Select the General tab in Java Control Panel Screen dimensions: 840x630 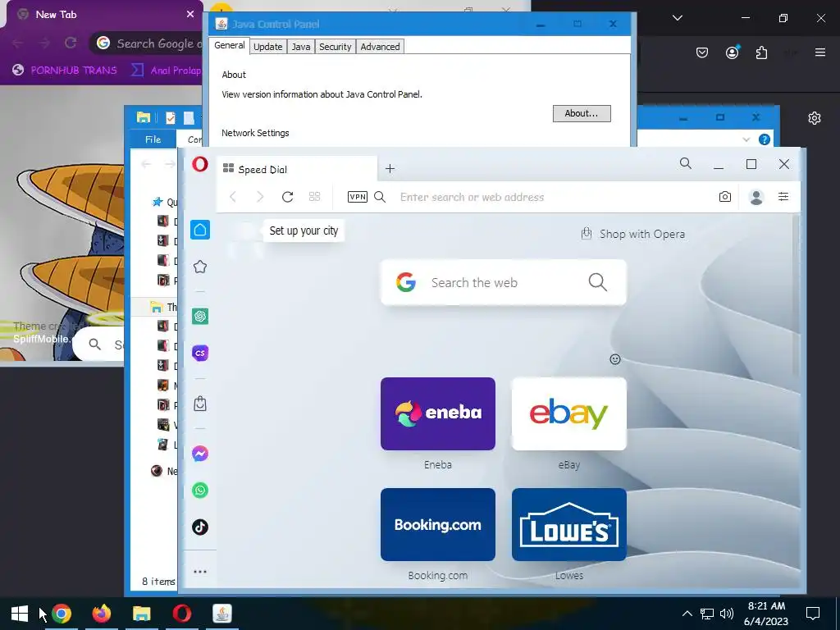coord(230,46)
